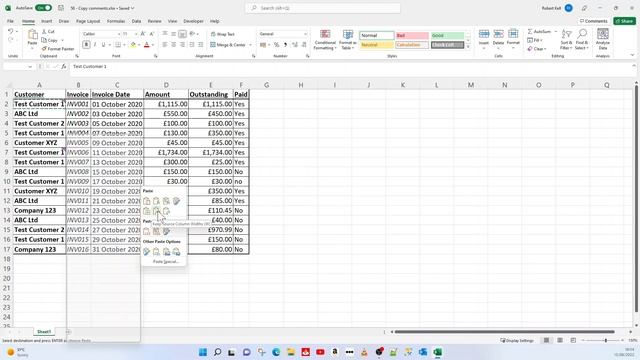The width and height of the screenshot is (640, 360).
Task: Select the Formulas paste icon (fx clipboard)
Action: pyautogui.click(x=156, y=201)
